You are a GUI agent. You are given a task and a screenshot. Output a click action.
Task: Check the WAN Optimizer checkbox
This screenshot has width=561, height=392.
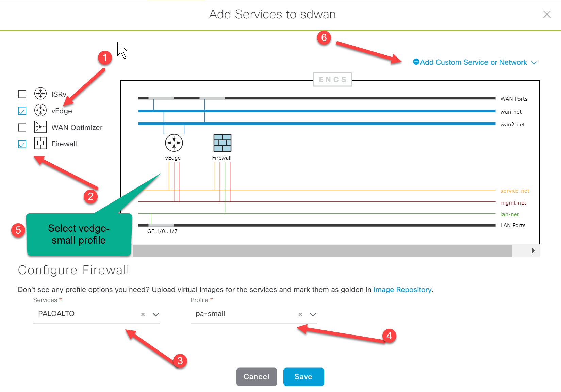tap(22, 127)
